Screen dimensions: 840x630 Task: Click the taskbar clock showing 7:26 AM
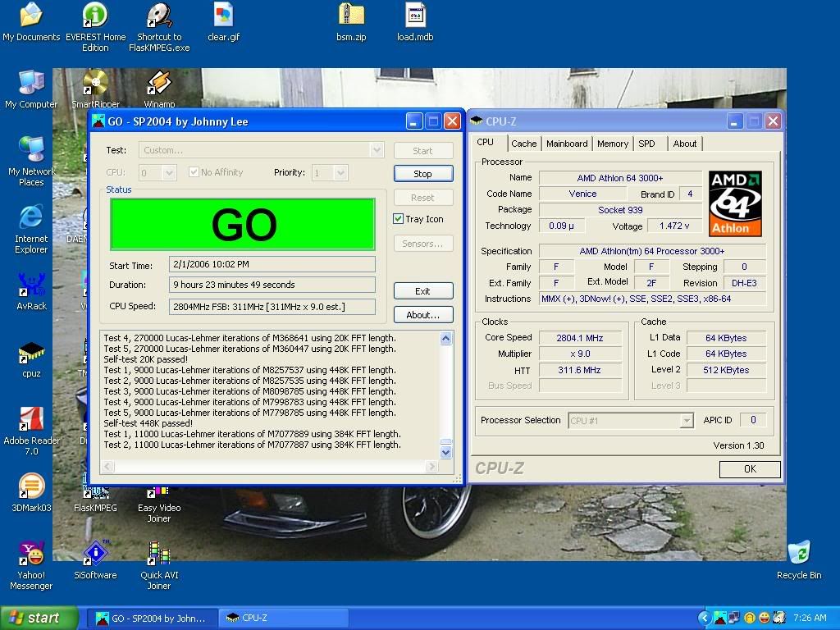tap(810, 618)
